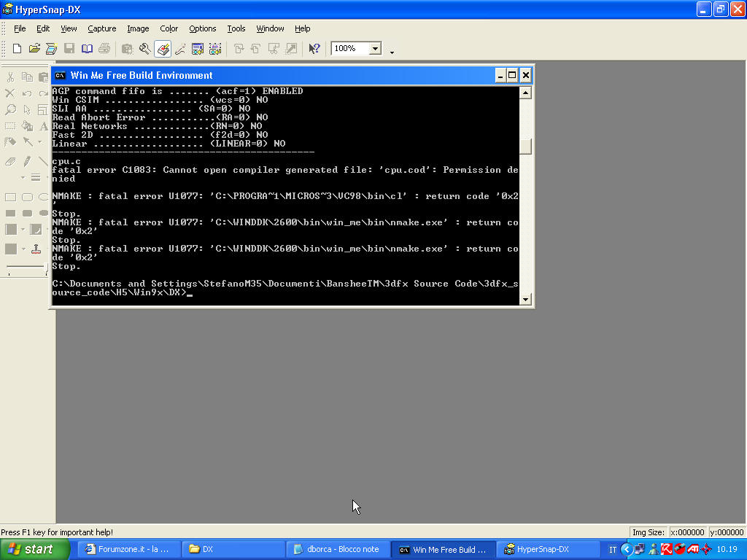Click the IT language indicator
The image size is (747, 560).
tap(612, 550)
